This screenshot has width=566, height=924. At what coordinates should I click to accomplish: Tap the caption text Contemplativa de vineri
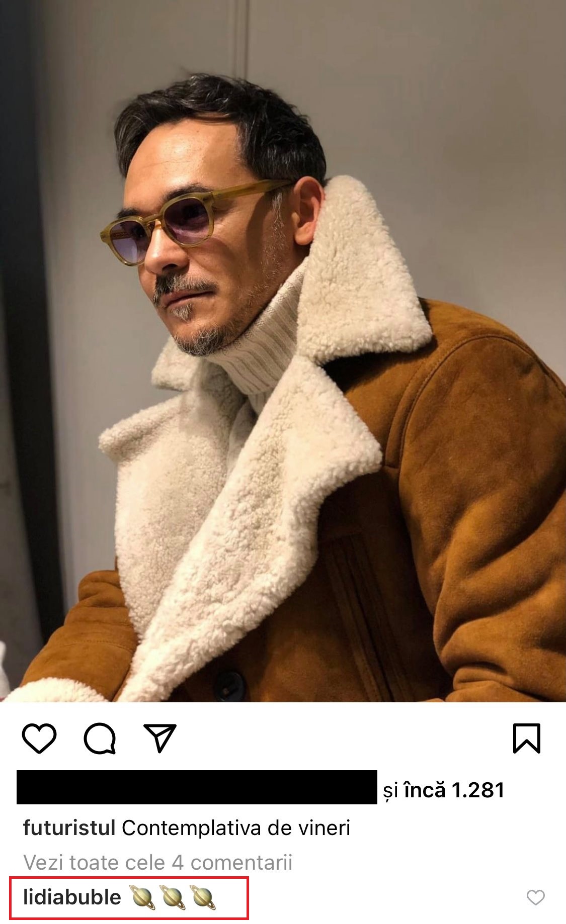(x=236, y=828)
